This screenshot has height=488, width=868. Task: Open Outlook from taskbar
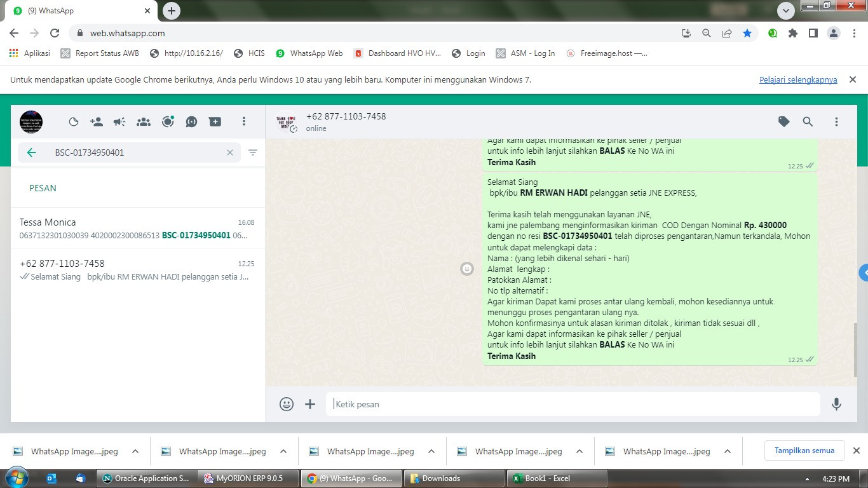click(x=52, y=478)
